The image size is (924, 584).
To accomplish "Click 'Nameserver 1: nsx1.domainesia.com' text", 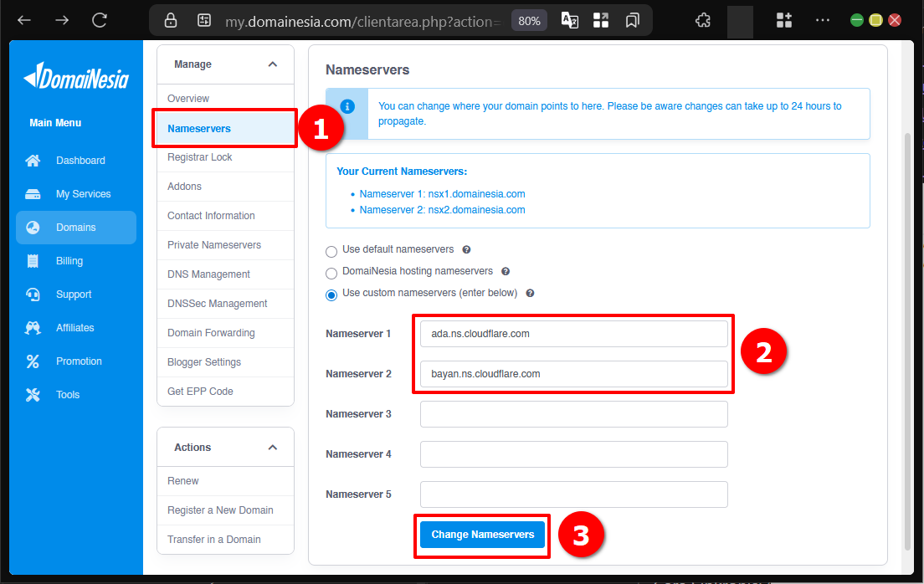I will [442, 194].
